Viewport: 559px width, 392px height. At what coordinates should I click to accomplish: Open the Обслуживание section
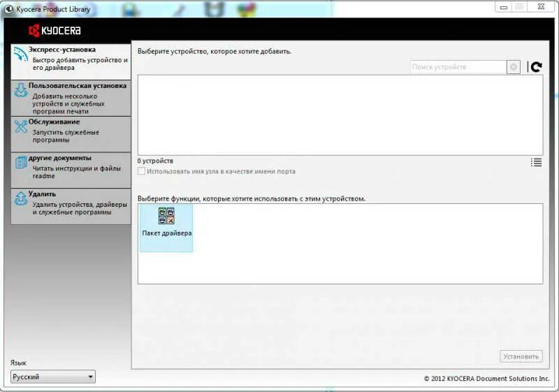(71, 134)
